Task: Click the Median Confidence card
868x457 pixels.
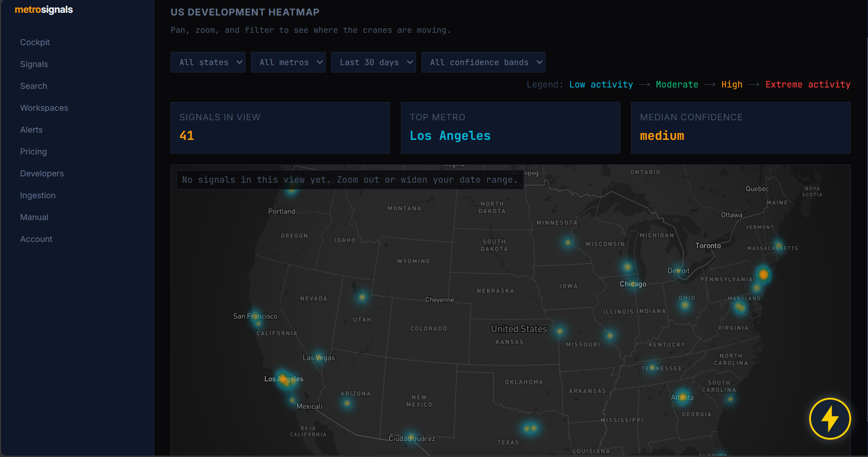Action: point(741,128)
